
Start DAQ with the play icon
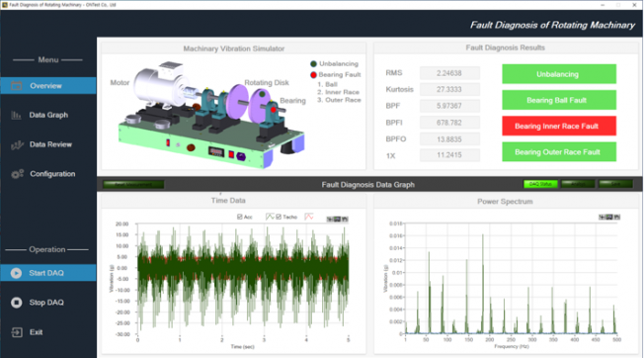point(17,273)
